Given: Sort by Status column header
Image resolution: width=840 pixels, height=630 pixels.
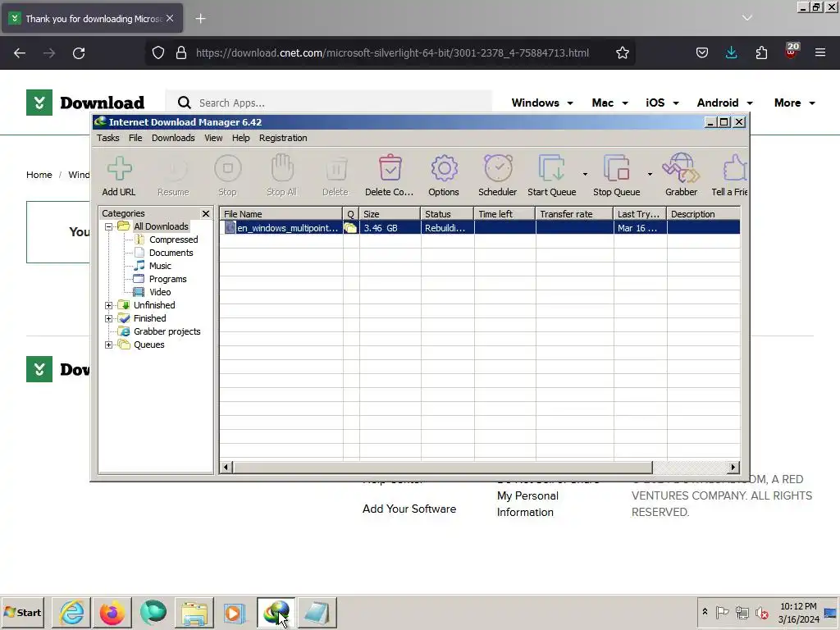Looking at the screenshot, I should pyautogui.click(x=447, y=214).
